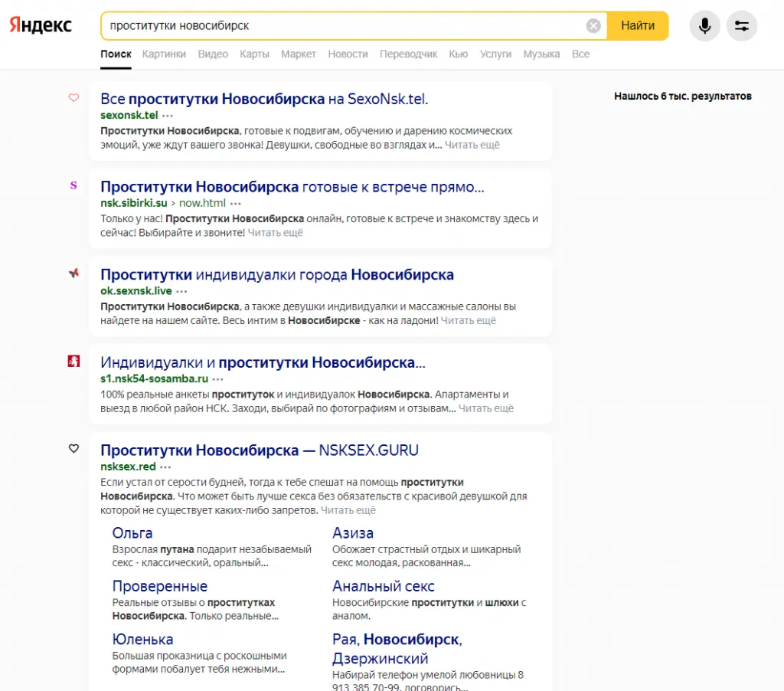
Task: Open the NSKSEX.GURU result title
Action: coord(260,450)
